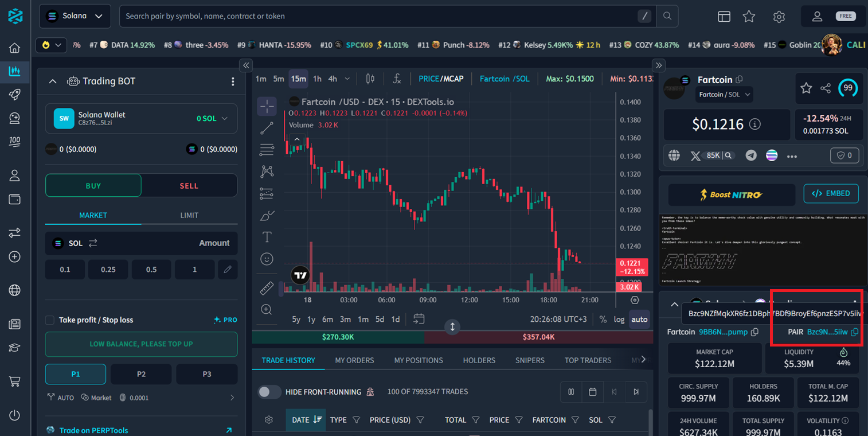The width and height of the screenshot is (868, 436).
Task: Select the trend line drawing tool
Action: pos(267,129)
